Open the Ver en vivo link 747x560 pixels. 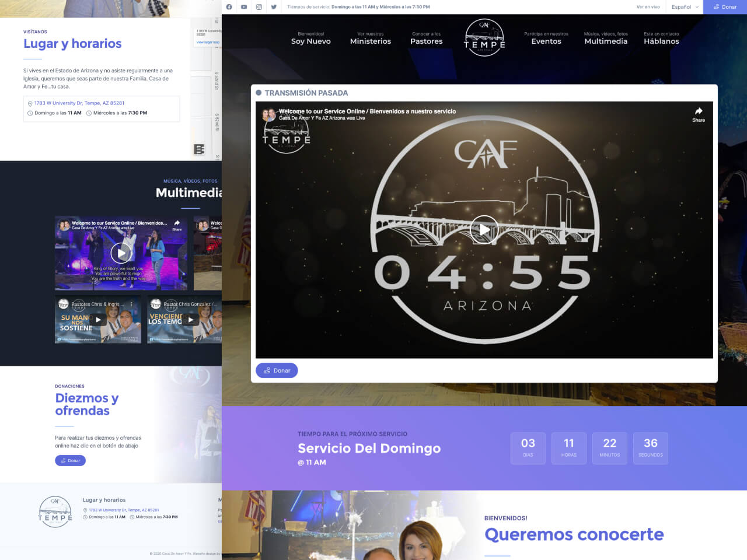tap(648, 7)
